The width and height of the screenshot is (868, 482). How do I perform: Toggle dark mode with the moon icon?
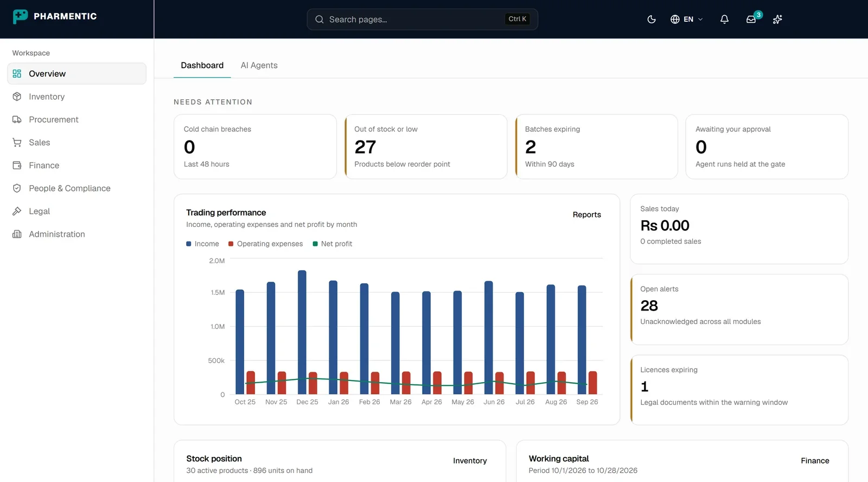click(652, 20)
